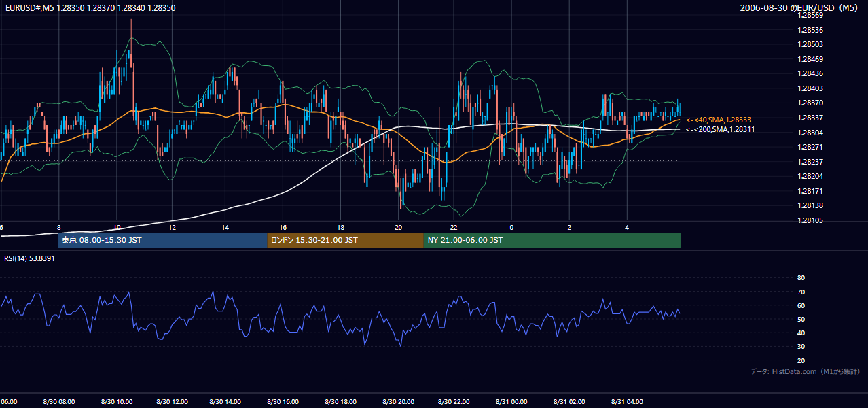This screenshot has width=868, height=408.
Task: Click RSI scale value 40
Action: [801, 333]
